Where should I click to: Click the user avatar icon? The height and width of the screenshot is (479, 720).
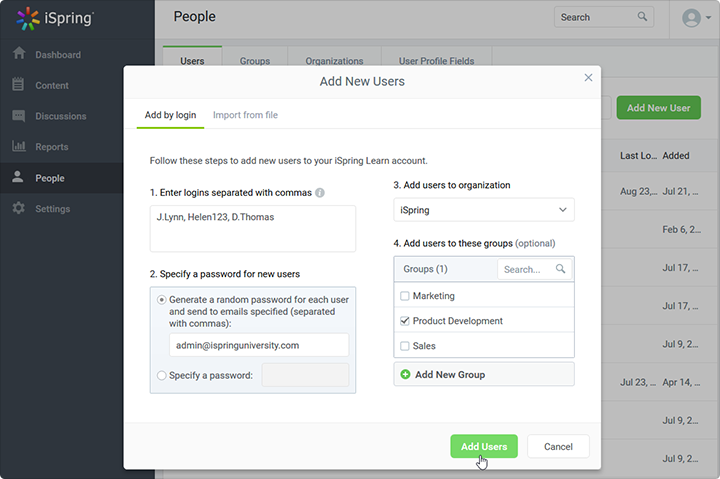click(691, 18)
